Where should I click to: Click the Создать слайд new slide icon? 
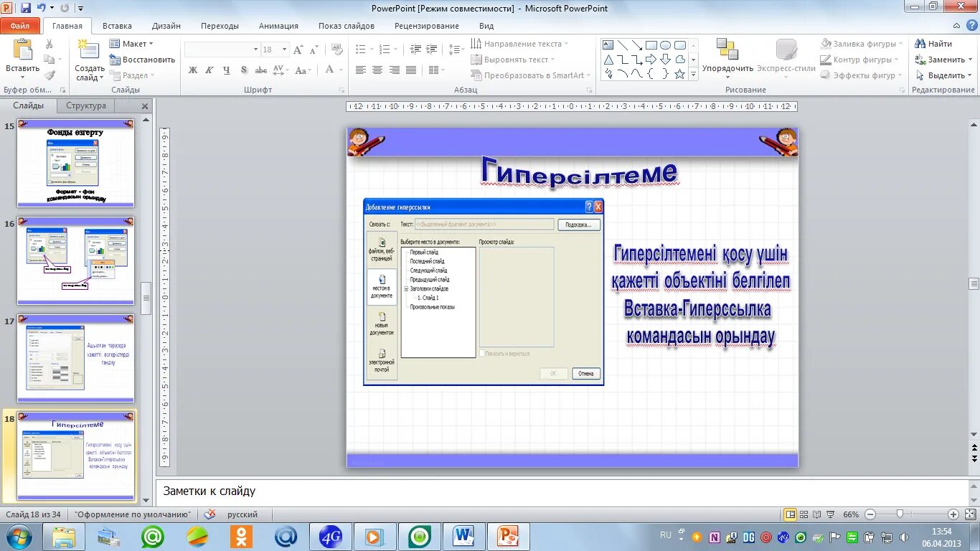point(89,50)
